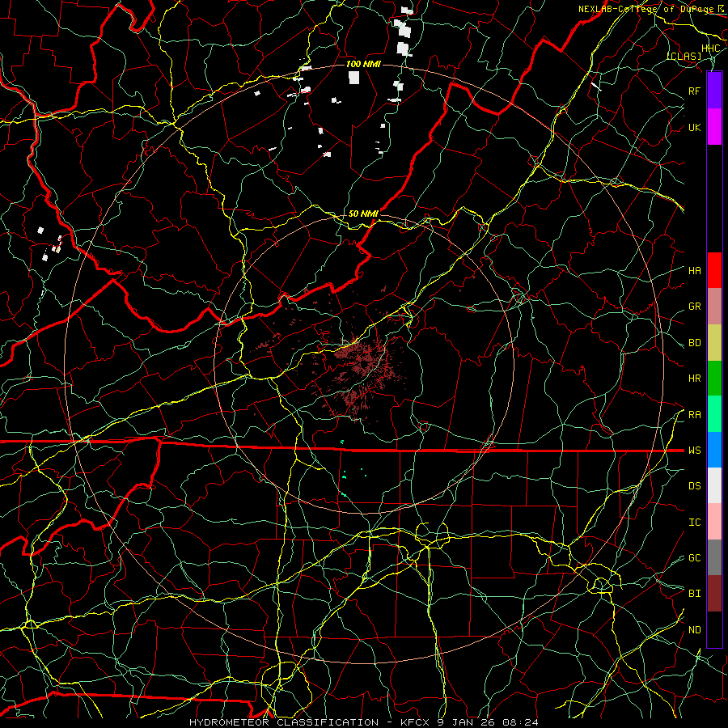Click the UK legend label
Screen dimensions: 728x728
(x=695, y=127)
